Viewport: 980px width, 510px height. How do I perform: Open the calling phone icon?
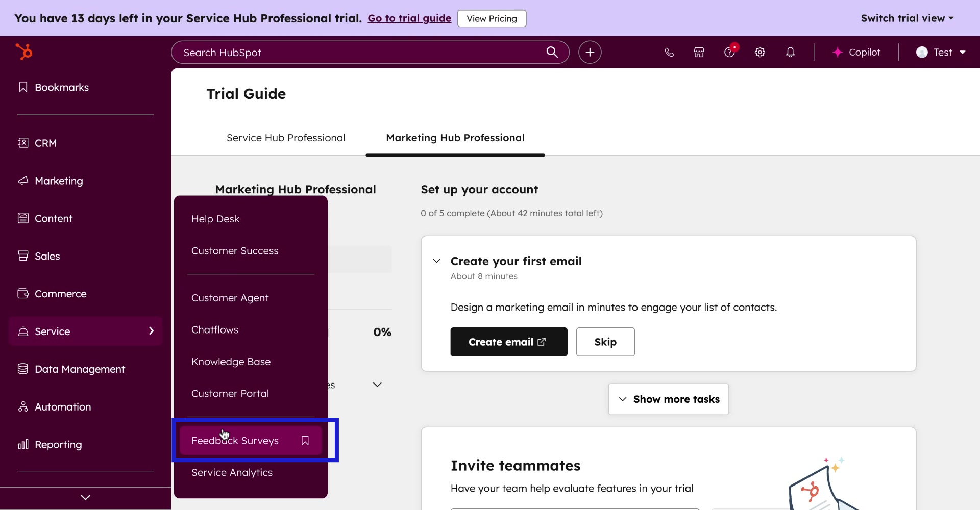tap(669, 52)
